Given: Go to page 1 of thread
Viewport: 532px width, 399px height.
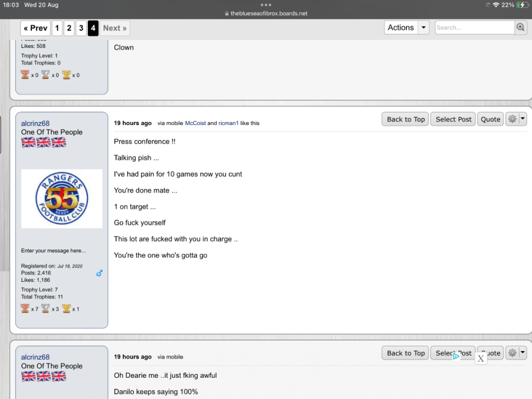Looking at the screenshot, I should 57,28.
